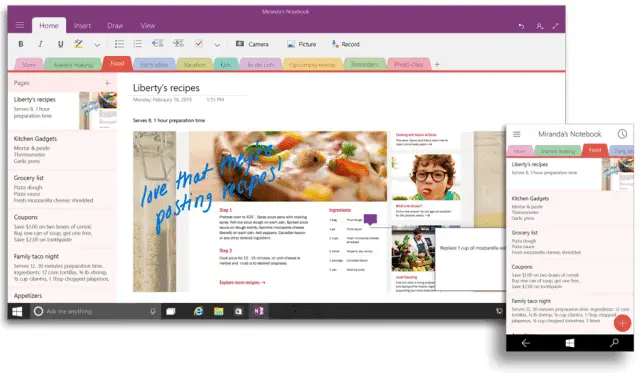Toggle the to-do checkbox tag
Image resolution: width=640 pixels, height=373 pixels.
tap(199, 43)
